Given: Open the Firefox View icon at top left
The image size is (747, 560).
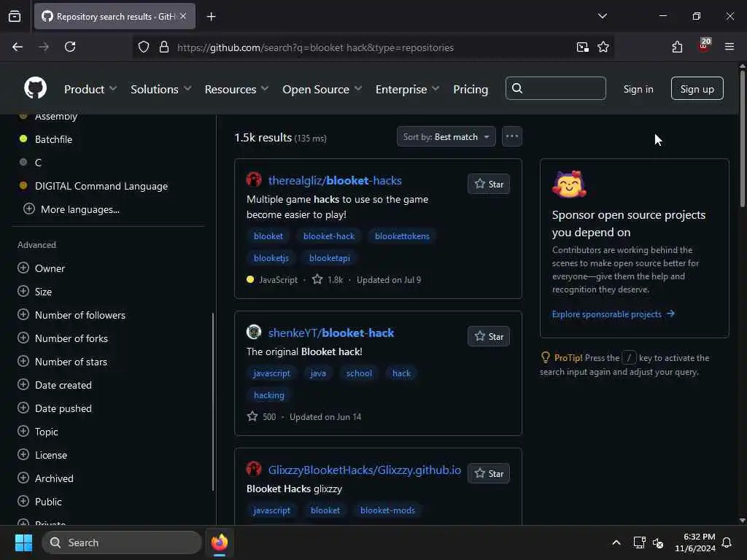Looking at the screenshot, I should tap(15, 17).
